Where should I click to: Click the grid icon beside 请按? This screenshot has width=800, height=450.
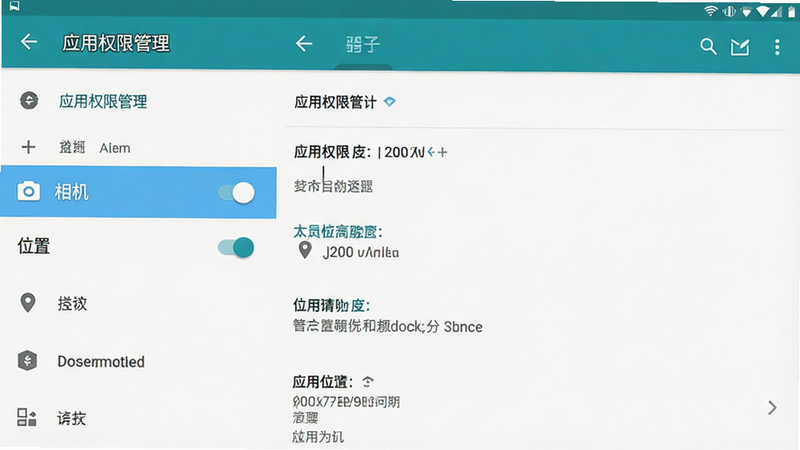click(x=27, y=417)
